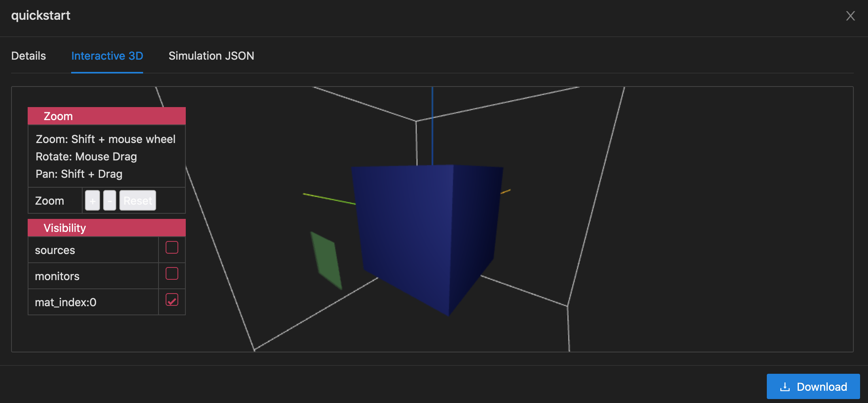Switch to the Details tab
The image size is (868, 403).
click(28, 56)
